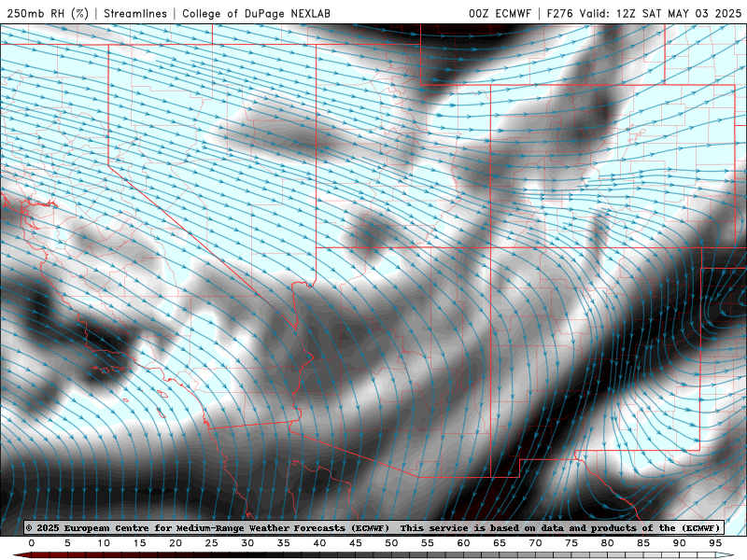
Task: Click color scale label "30"
Action: [x=247, y=543]
